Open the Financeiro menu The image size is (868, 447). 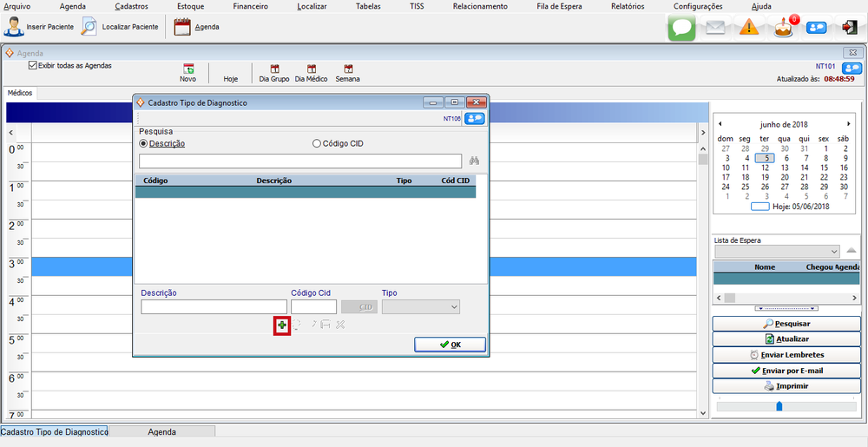click(250, 6)
